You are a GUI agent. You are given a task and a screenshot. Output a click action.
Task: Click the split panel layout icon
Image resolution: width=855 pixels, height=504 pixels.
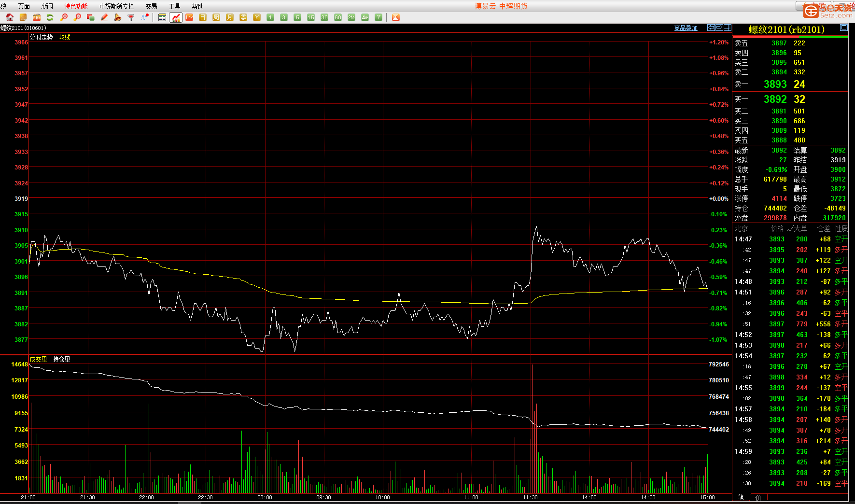(x=728, y=28)
